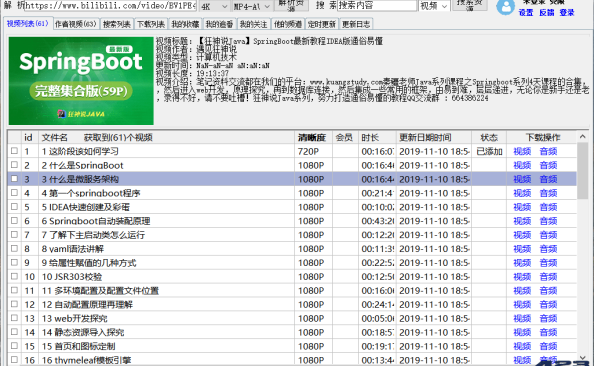This screenshot has width=594, height=366.
Task: Select the row 15 首页和图标定制
Action: click(x=292, y=346)
